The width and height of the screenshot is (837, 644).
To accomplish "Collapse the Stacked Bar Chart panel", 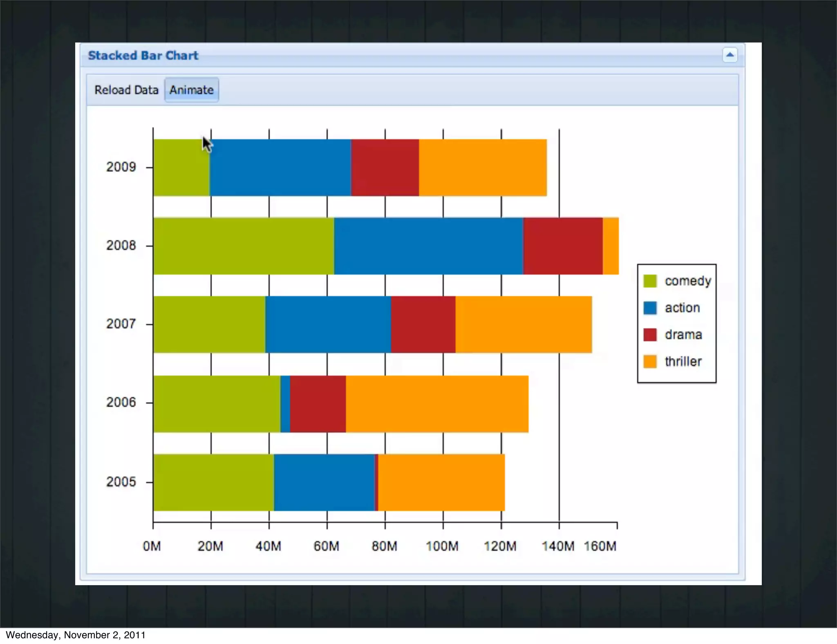I will pyautogui.click(x=730, y=55).
